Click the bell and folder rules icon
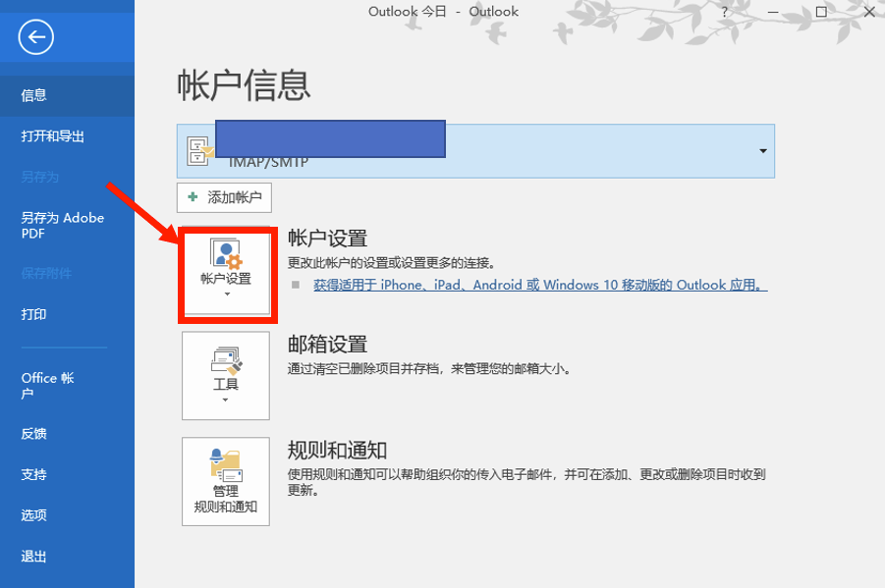Viewport: 885px width, 588px height. (x=226, y=465)
